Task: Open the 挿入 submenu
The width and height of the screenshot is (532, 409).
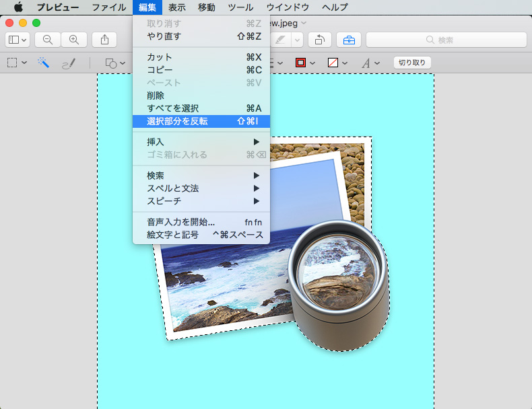Action: [x=201, y=142]
